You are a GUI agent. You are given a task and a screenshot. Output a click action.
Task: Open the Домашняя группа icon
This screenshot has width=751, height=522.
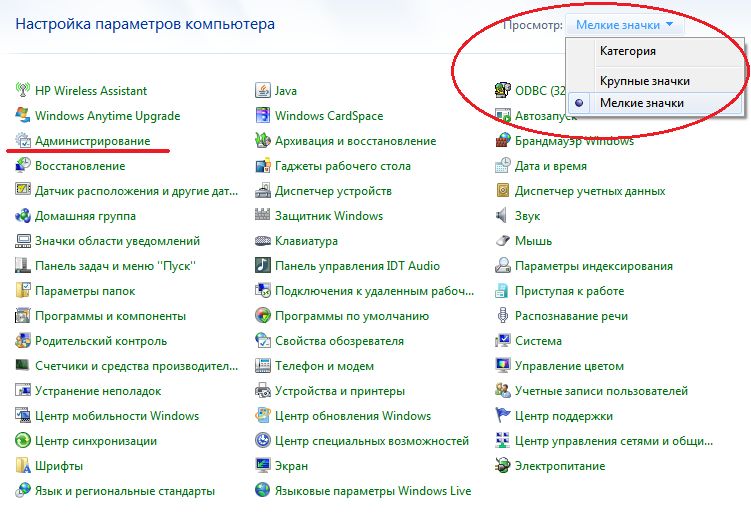point(23,216)
